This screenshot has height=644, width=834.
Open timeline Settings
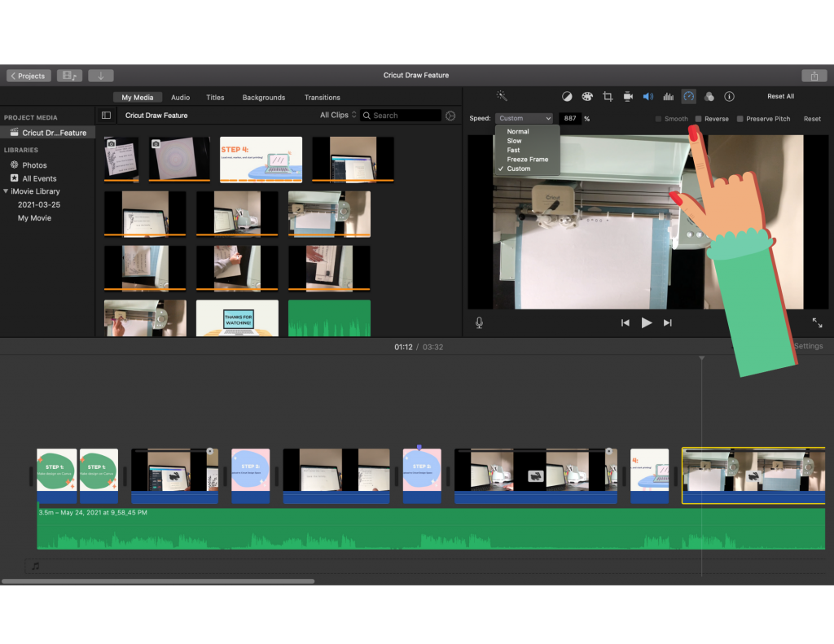coord(808,346)
